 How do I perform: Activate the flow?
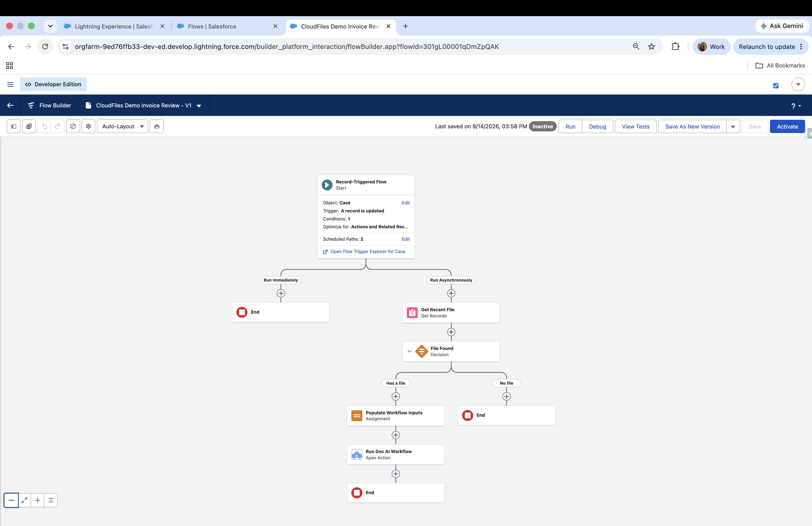point(788,127)
